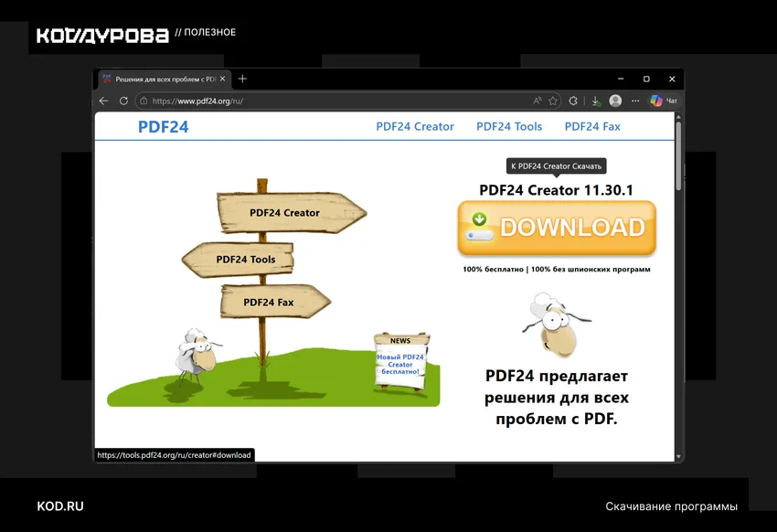Click the sheep head image under download
777x532 pixels.
coord(555,325)
